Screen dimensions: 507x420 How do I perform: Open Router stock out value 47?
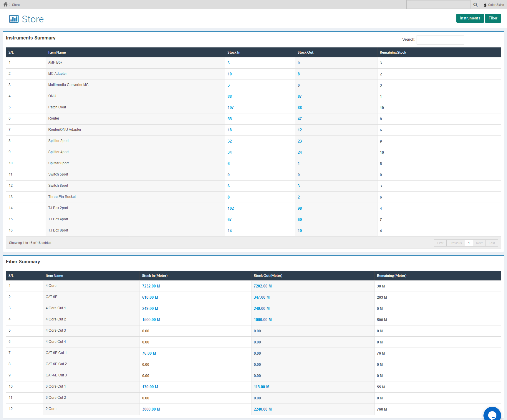(299, 119)
